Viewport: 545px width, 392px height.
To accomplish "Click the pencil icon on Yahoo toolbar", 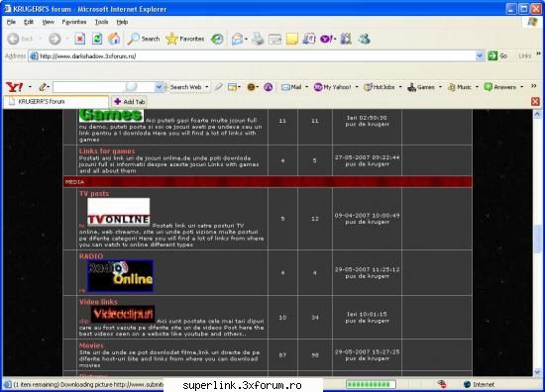I will pyautogui.click(x=43, y=87).
